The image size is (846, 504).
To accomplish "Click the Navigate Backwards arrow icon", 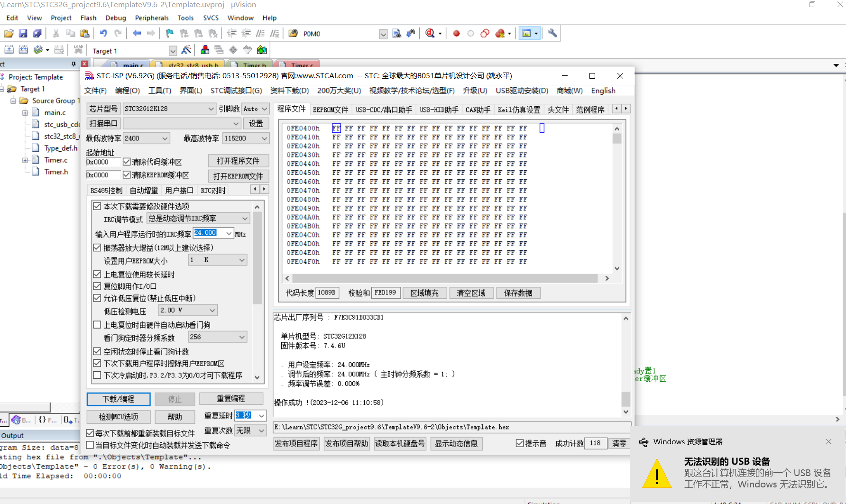I will (137, 33).
